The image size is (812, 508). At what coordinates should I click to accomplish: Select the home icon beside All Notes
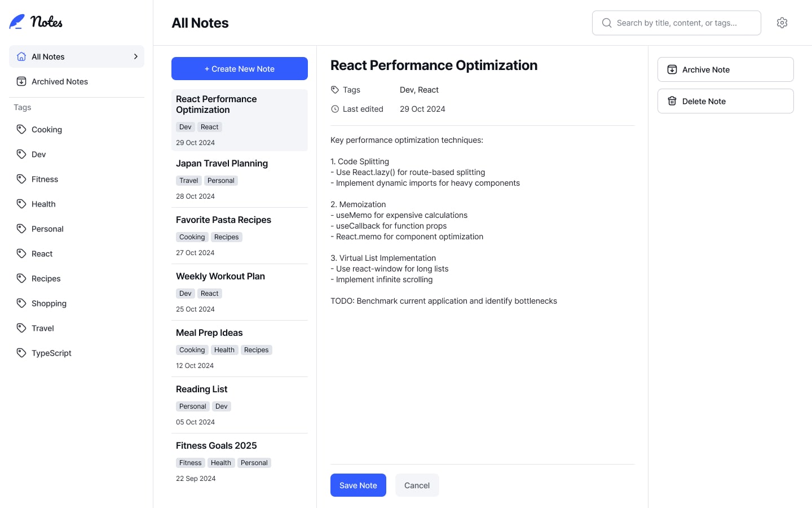(x=21, y=56)
